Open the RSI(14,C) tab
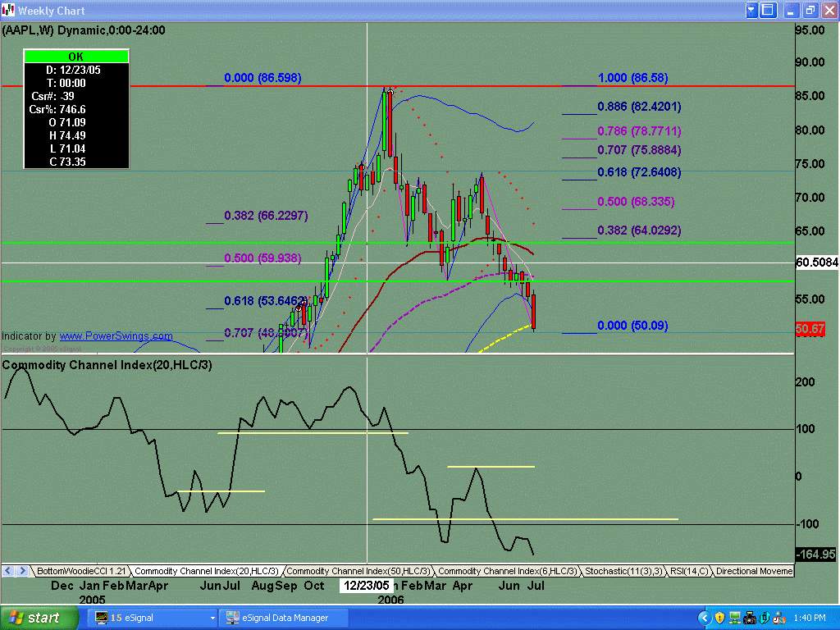This screenshot has height=630, width=840. coord(689,571)
